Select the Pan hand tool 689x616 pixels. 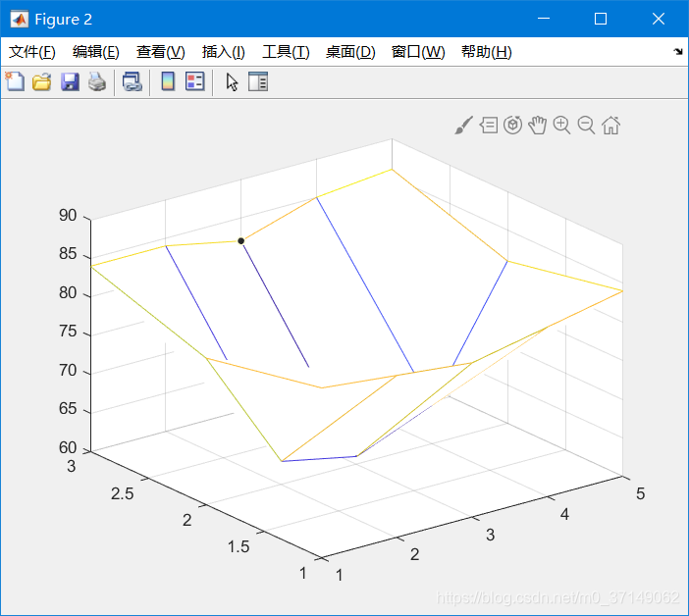[538, 126]
